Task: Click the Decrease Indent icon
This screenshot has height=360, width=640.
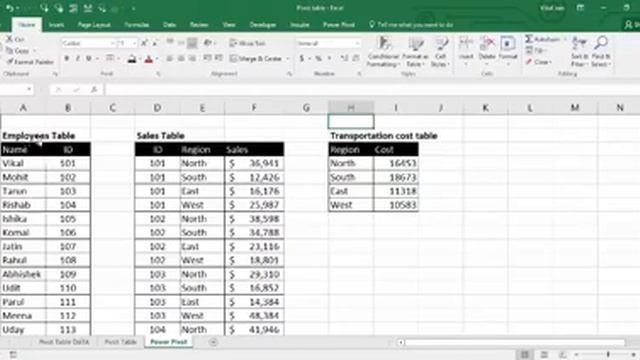Action: pos(207,58)
